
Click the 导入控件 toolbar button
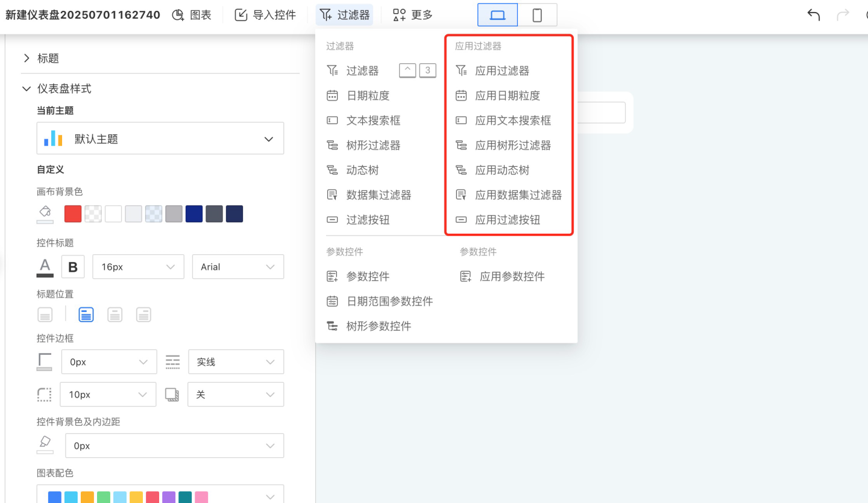[x=265, y=15]
